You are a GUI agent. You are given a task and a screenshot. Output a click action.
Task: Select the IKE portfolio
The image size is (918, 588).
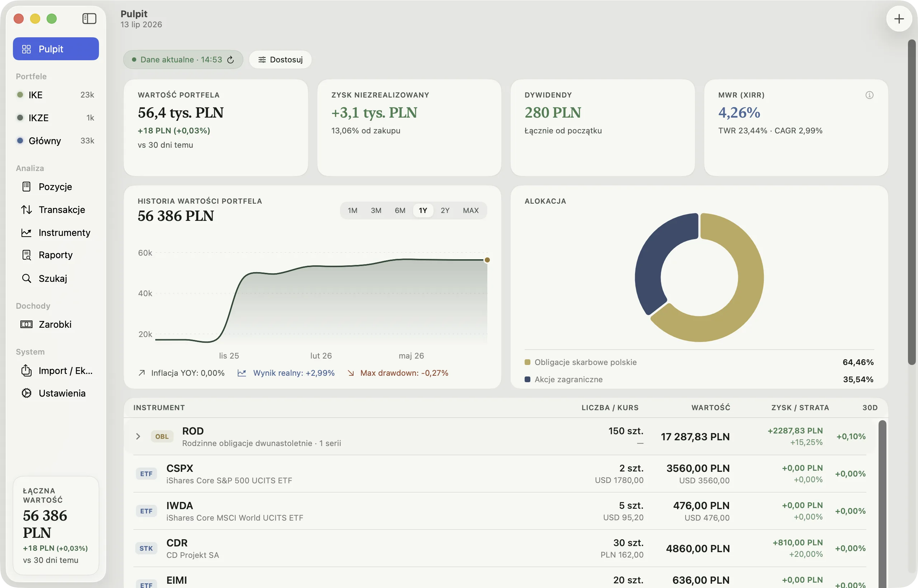[x=56, y=95]
